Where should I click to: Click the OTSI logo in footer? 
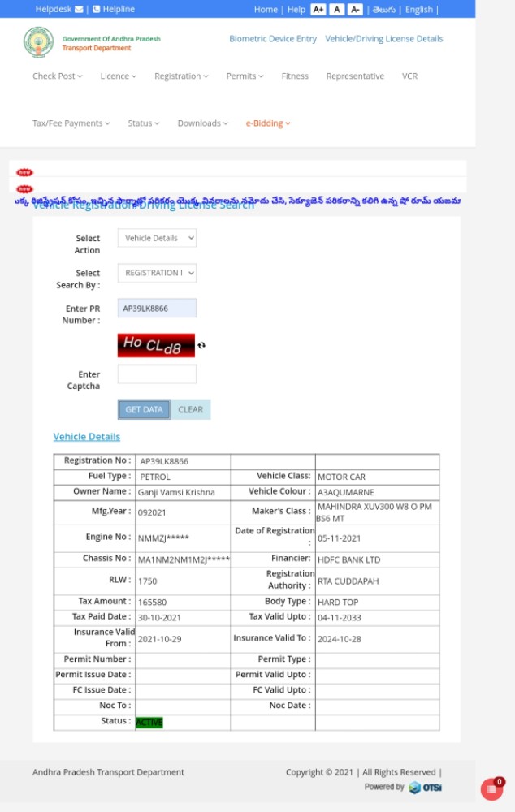[x=426, y=787]
